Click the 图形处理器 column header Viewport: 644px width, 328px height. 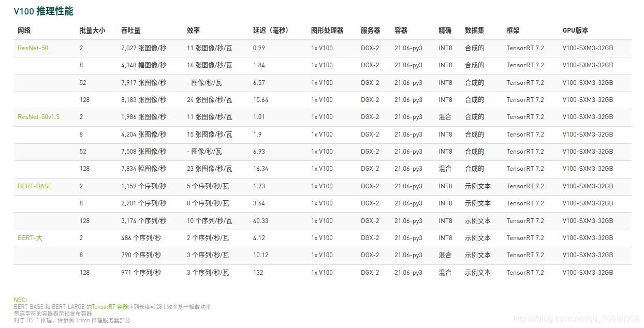pyautogui.click(x=327, y=31)
